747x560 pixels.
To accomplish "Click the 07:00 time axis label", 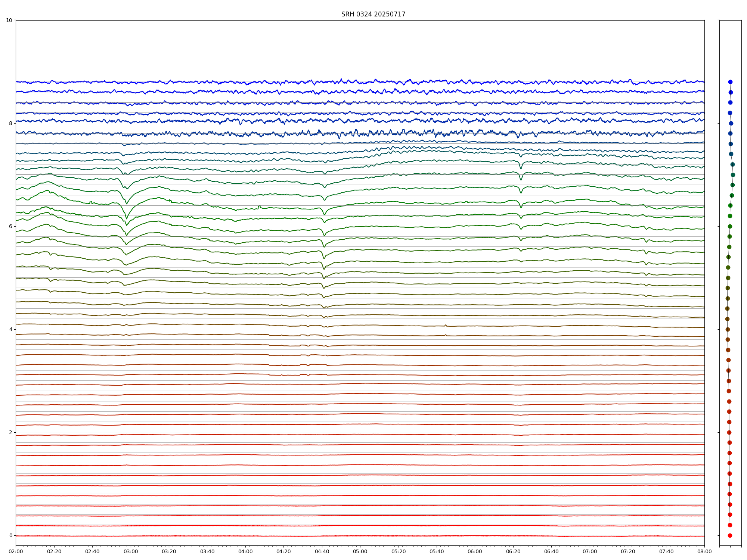I will [x=590, y=552].
